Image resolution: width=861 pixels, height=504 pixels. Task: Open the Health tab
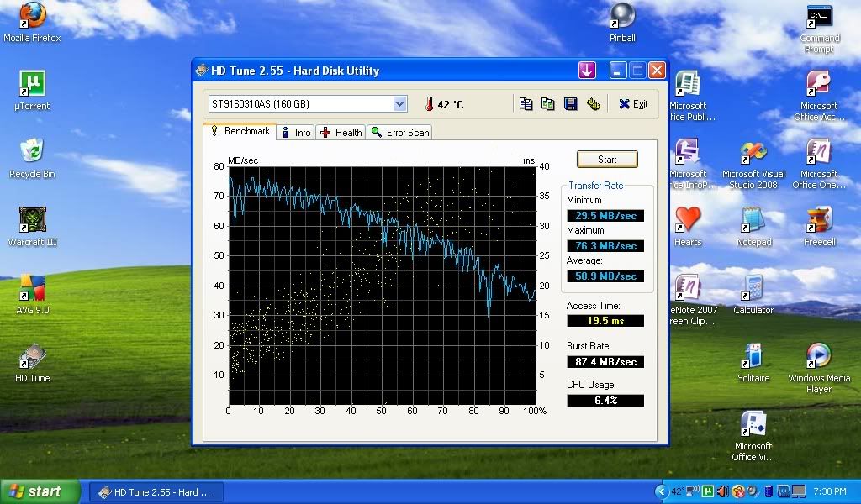pos(341,133)
